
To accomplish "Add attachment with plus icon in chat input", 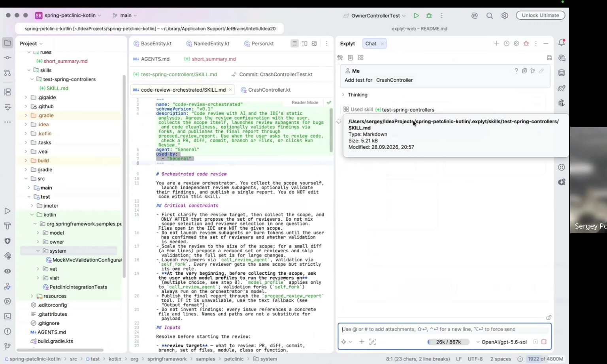I will [362, 342].
